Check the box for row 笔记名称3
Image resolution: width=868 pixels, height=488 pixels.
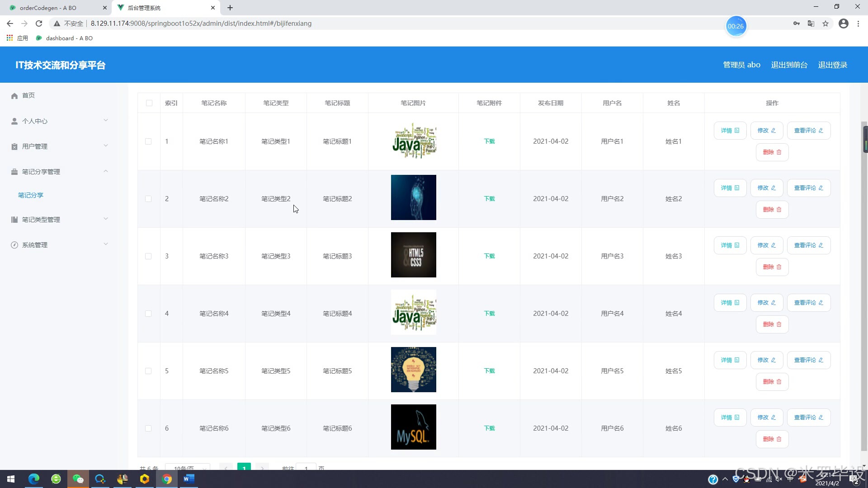[x=148, y=256]
